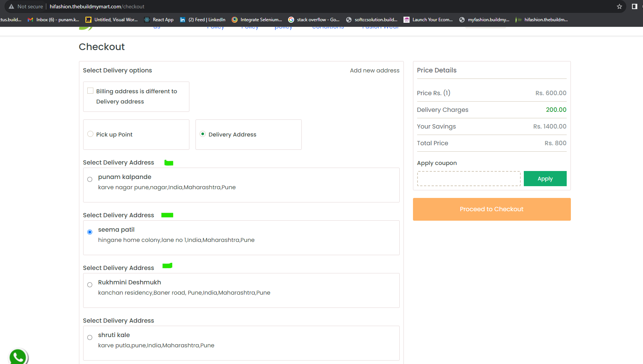Viewport: 643px width, 364px height.
Task: Open the WhatsApp chat icon
Action: coord(18,357)
